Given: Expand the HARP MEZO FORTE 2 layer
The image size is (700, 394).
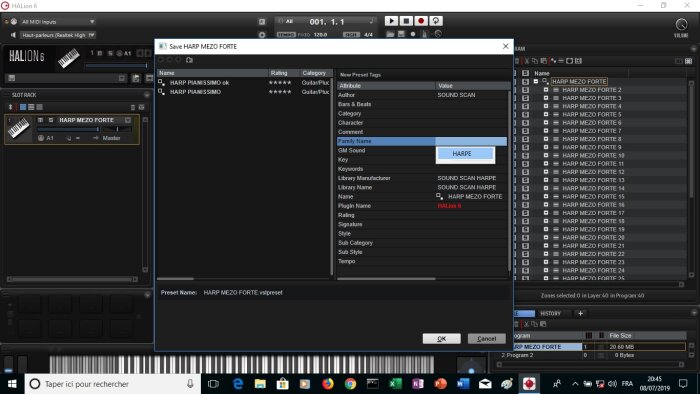Looking at the screenshot, I should 546,90.
